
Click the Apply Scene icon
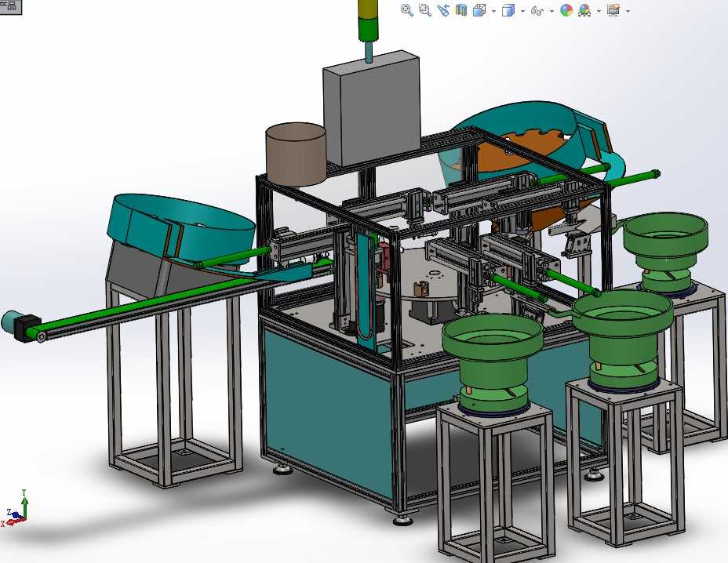point(584,10)
